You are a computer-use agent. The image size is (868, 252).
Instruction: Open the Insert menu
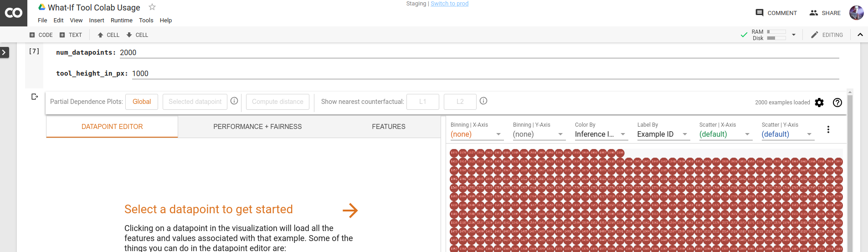[97, 21]
